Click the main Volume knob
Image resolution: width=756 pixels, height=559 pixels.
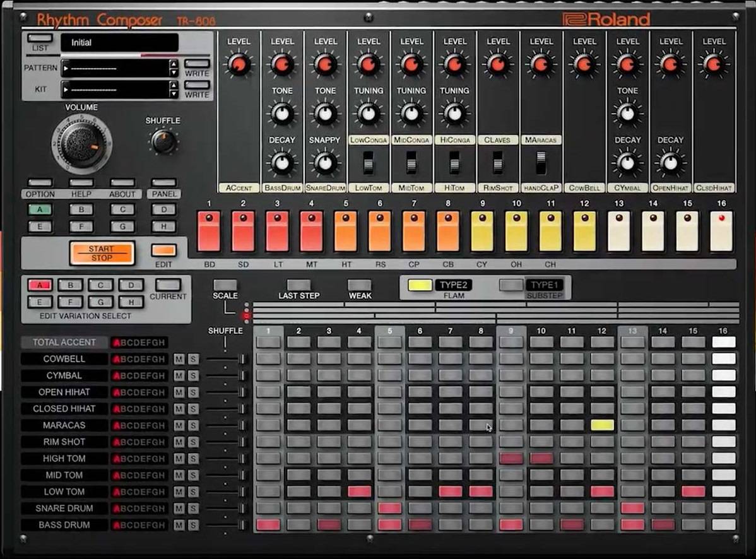coord(81,144)
